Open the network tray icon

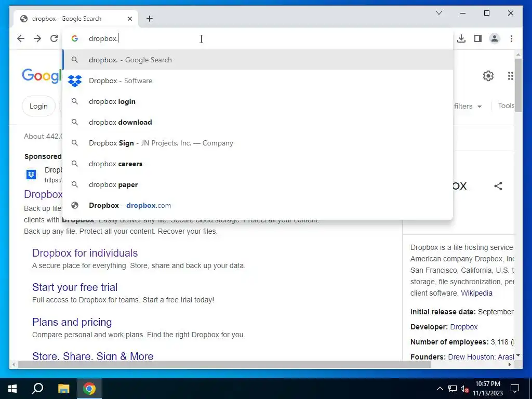tap(453, 389)
